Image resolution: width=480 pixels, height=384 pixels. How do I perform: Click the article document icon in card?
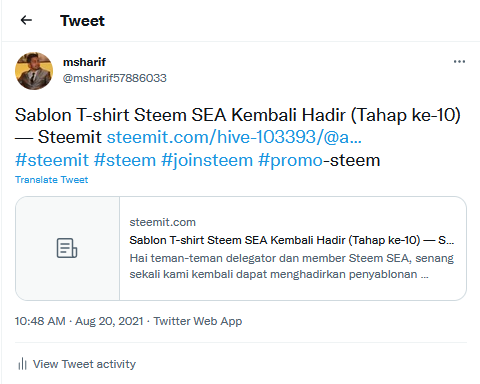pyautogui.click(x=67, y=248)
